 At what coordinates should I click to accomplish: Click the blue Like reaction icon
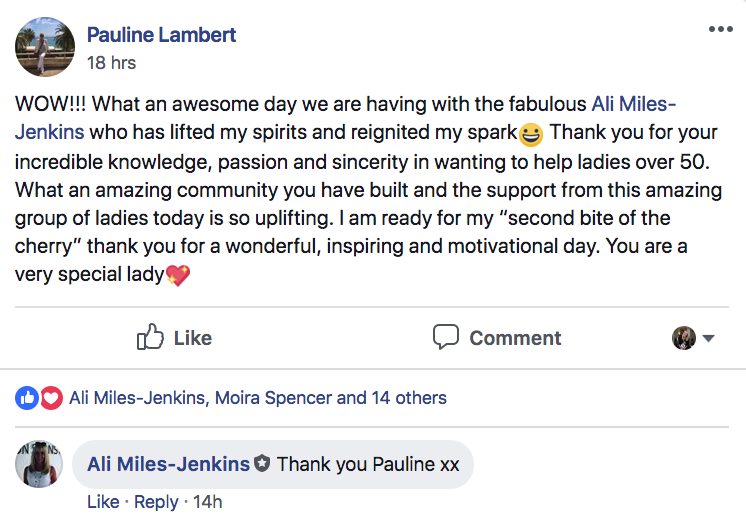click(27, 398)
